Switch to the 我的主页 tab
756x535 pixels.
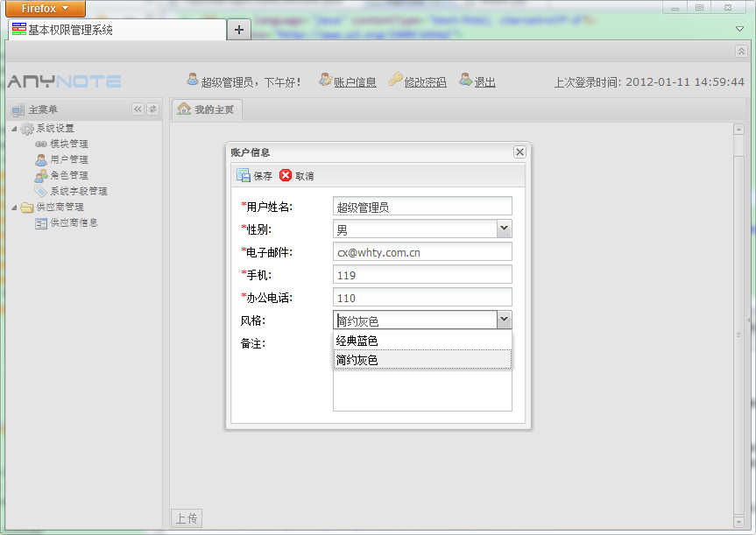(207, 110)
